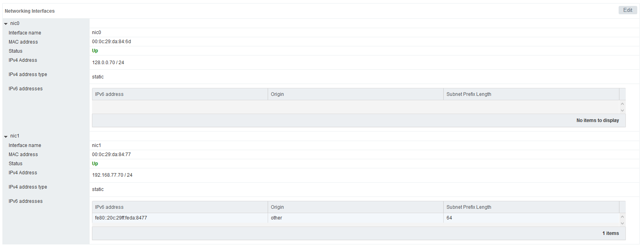Select the Networking Interfaces header
644x248 pixels.
click(30, 11)
